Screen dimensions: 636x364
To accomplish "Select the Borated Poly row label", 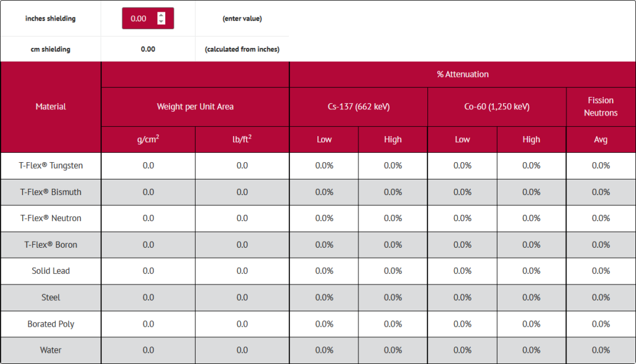I will tap(51, 324).
